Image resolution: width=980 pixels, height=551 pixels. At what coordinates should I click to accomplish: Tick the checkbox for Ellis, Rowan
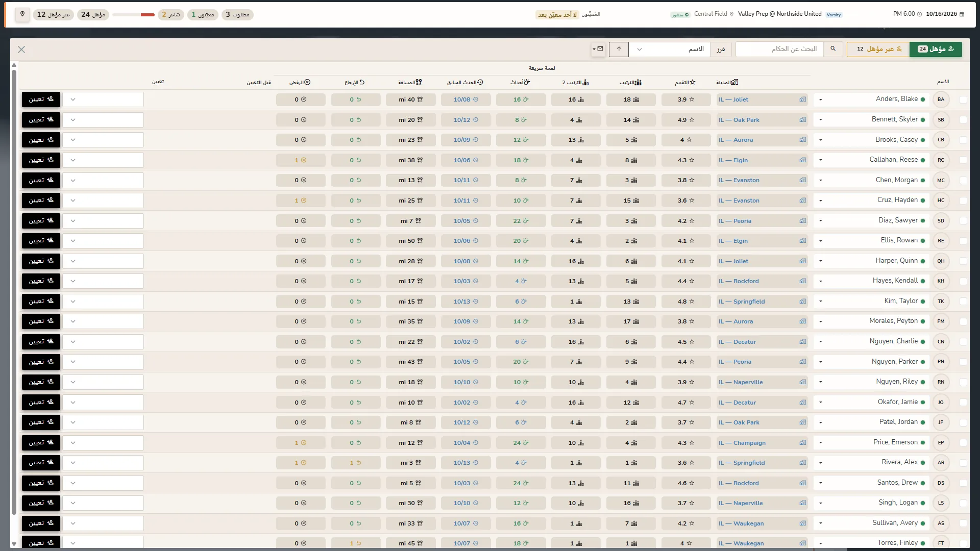click(x=963, y=241)
